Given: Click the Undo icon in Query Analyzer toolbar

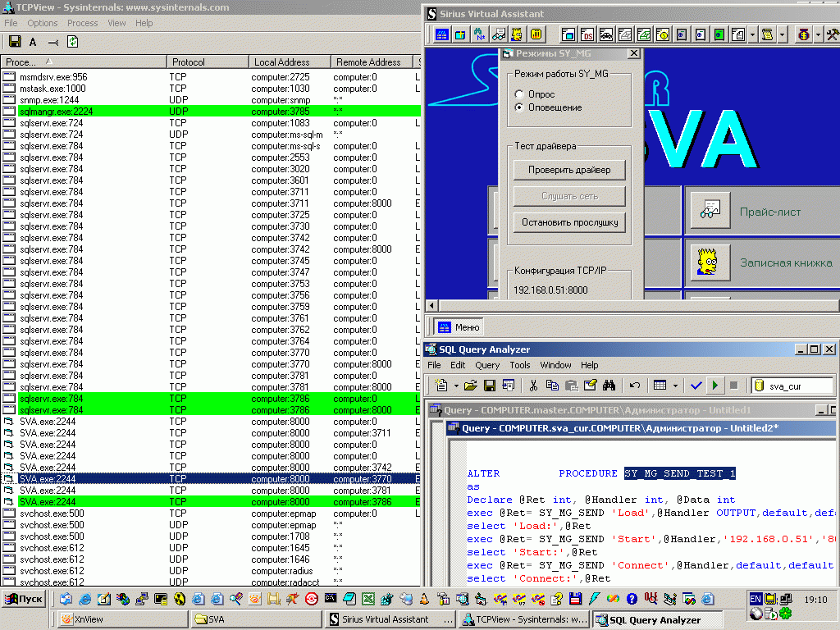Looking at the screenshot, I should (635, 386).
